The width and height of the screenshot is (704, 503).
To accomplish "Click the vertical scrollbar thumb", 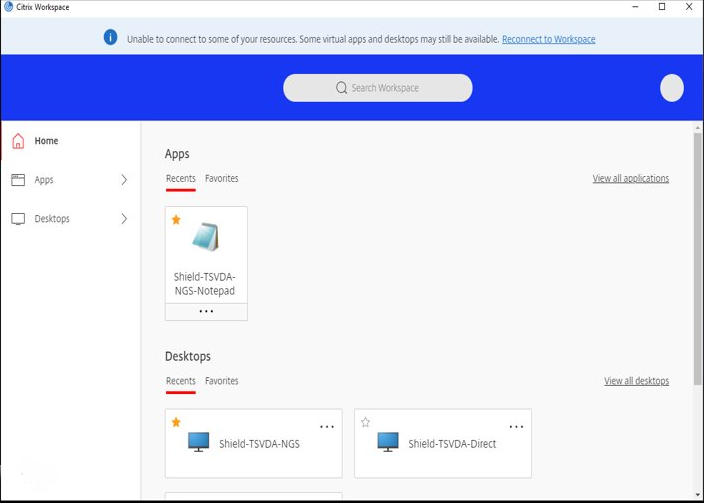I will click(x=697, y=258).
